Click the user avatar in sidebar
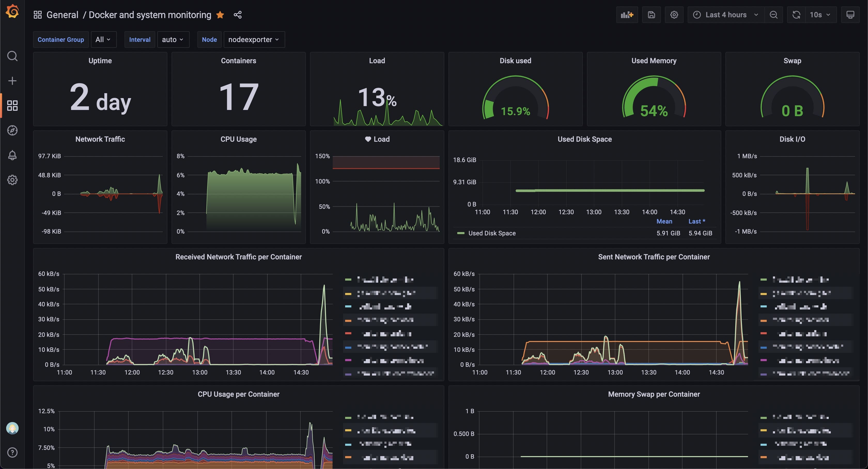 pos(12,428)
